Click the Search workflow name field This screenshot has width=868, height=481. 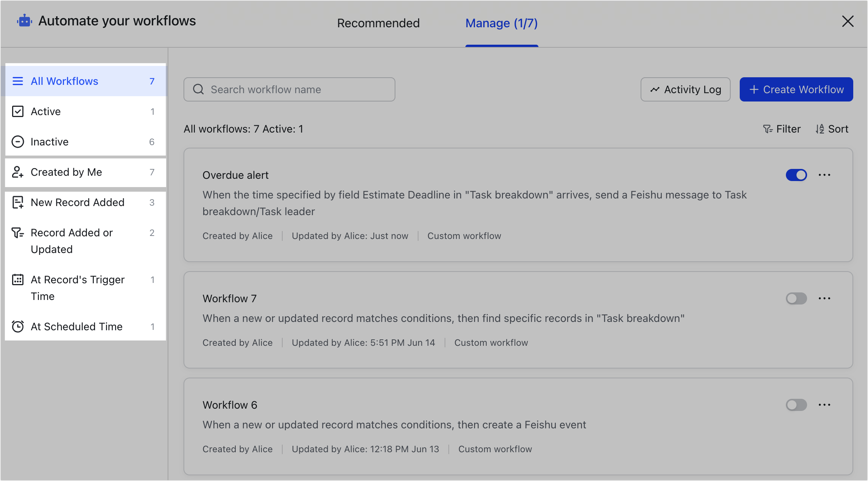click(x=289, y=89)
